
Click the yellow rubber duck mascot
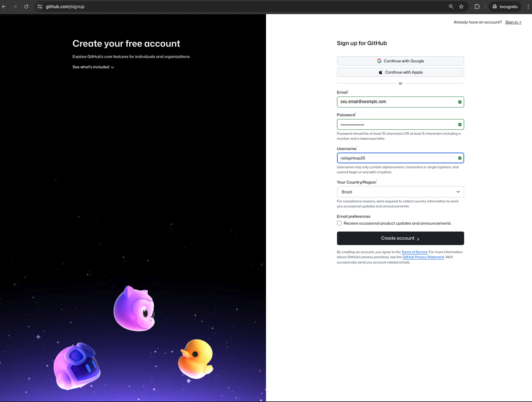click(x=196, y=359)
